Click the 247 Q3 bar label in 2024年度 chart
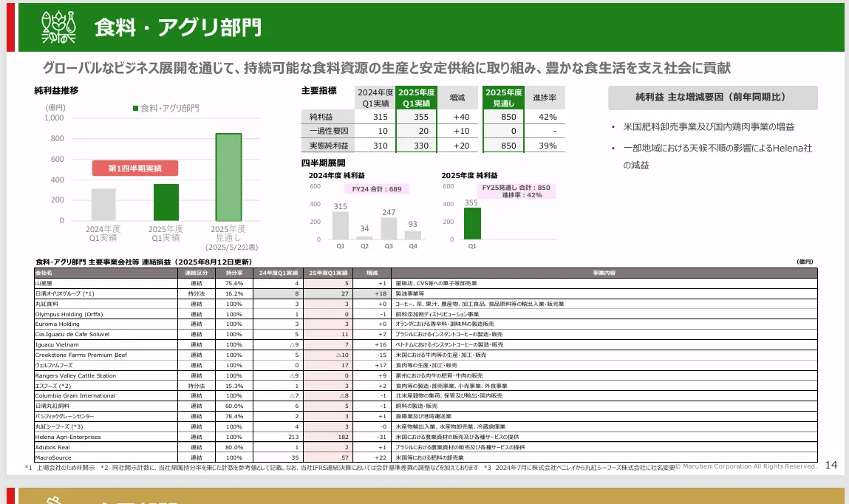This screenshot has height=504, width=849. click(389, 212)
